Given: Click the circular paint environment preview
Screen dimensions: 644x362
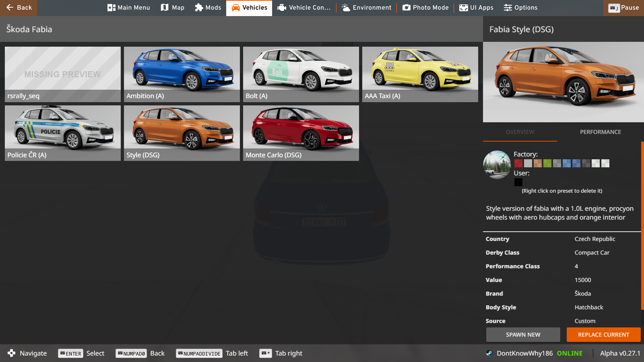Looking at the screenshot, I should 497,165.
